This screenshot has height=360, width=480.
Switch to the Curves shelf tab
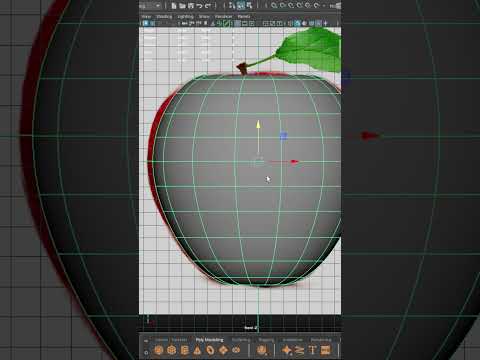[162, 340]
